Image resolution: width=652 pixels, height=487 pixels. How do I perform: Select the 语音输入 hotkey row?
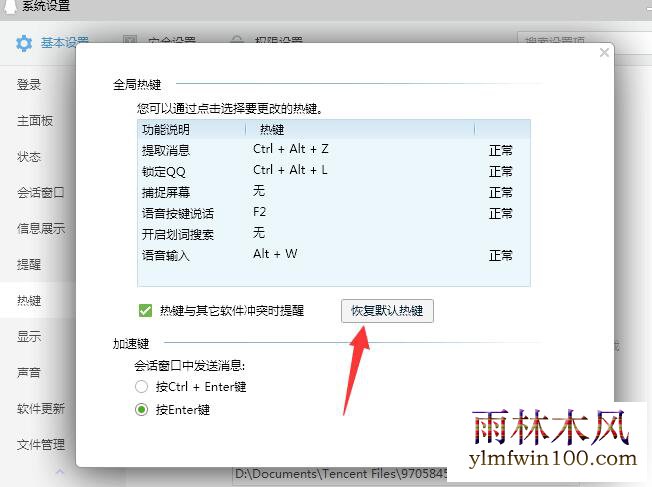tap(333, 255)
